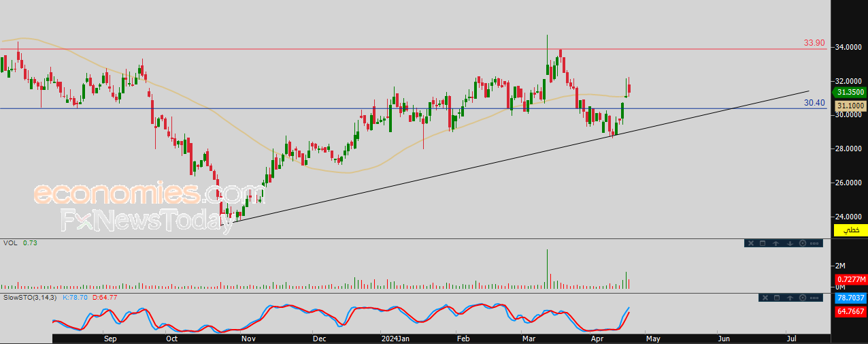Click the 28.0000 price axis label
Viewport: 868px width, 344px height.
pyautogui.click(x=850, y=148)
